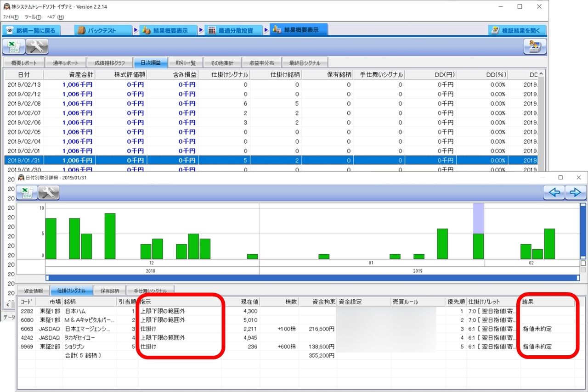Click the 仕掛けパレット column header
The width and height of the screenshot is (588, 392).
[494, 302]
